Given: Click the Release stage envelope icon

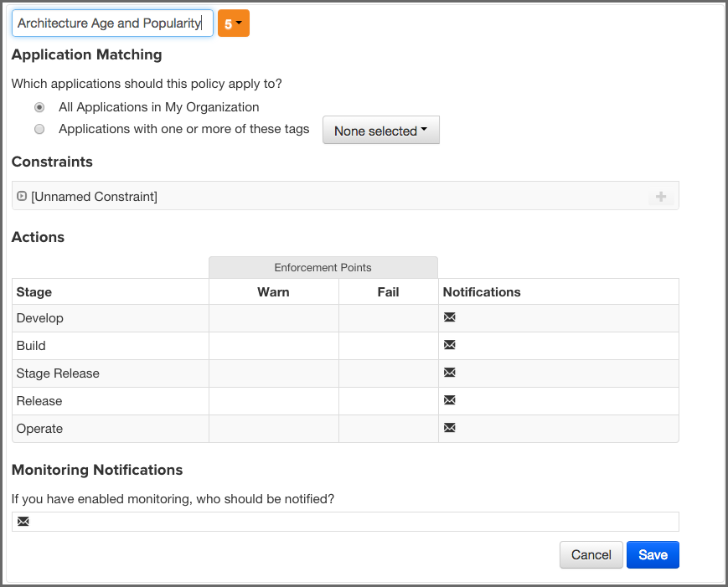Looking at the screenshot, I should [450, 400].
